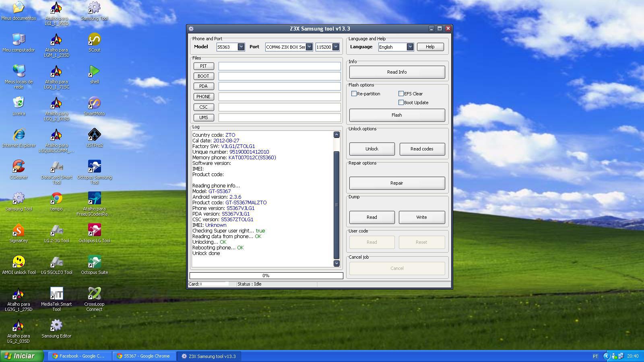Open Meus locais de rede icon

pyautogui.click(x=19, y=76)
